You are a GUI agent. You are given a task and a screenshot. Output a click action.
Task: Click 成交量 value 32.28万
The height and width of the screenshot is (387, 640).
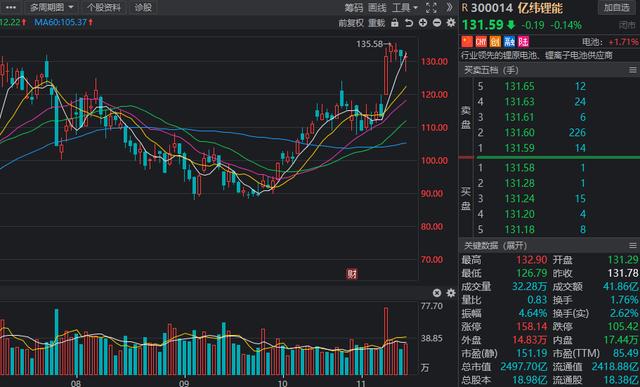coord(529,287)
